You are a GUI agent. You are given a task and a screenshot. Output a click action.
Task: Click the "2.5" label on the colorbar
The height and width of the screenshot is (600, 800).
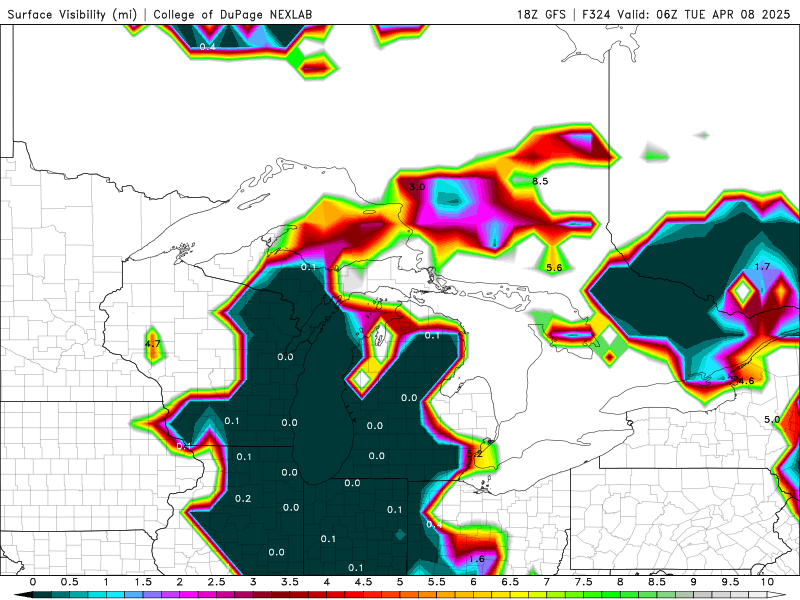216,582
